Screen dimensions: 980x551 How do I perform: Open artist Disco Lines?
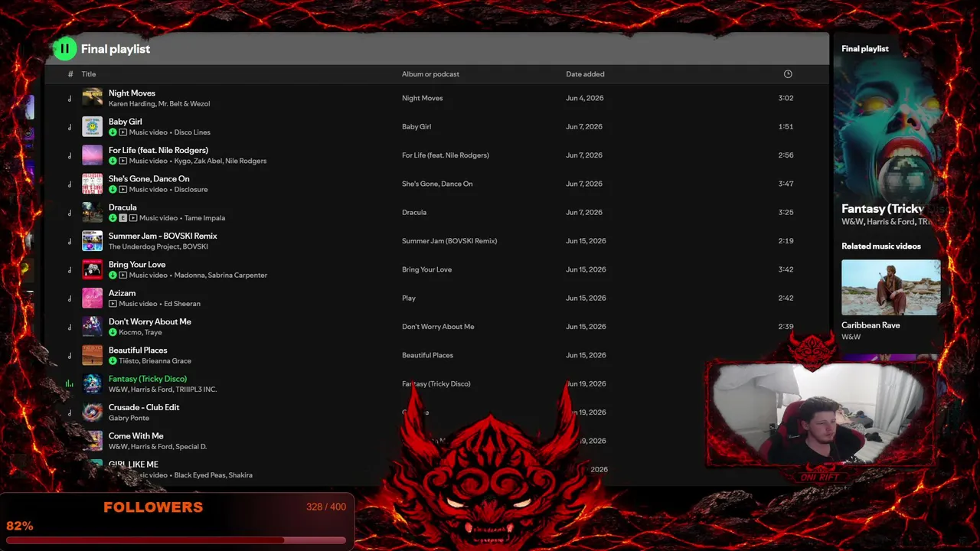click(192, 132)
